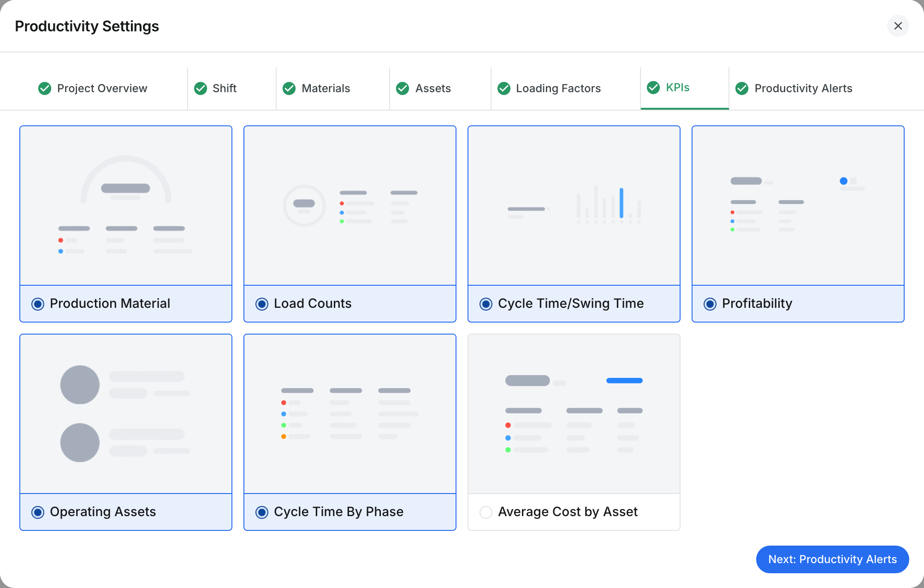
Task: Toggle the Operating Assets radio button
Action: [38, 512]
